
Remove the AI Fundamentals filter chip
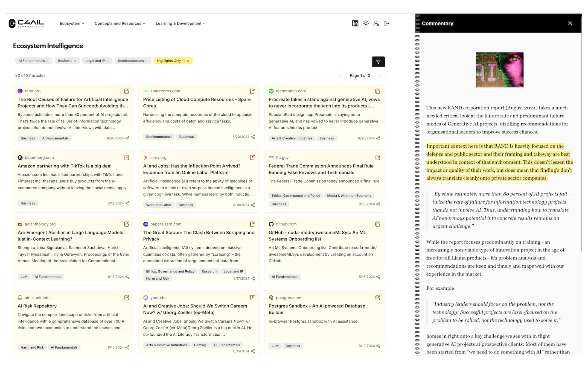coord(48,61)
